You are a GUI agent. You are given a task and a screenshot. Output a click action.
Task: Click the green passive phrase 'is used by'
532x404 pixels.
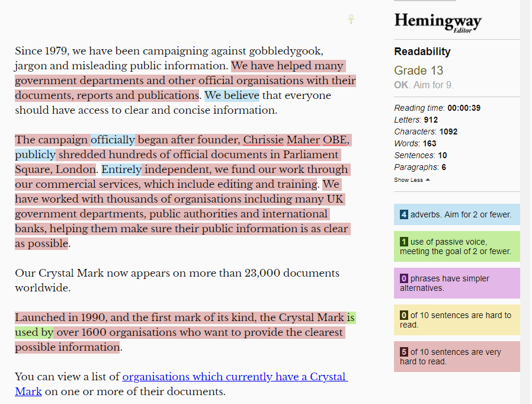[x=34, y=332]
